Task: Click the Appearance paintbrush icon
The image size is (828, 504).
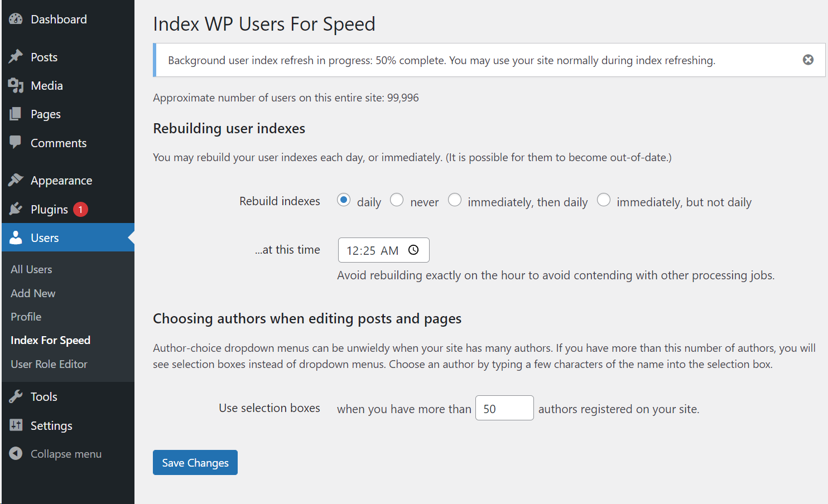Action: click(16, 180)
